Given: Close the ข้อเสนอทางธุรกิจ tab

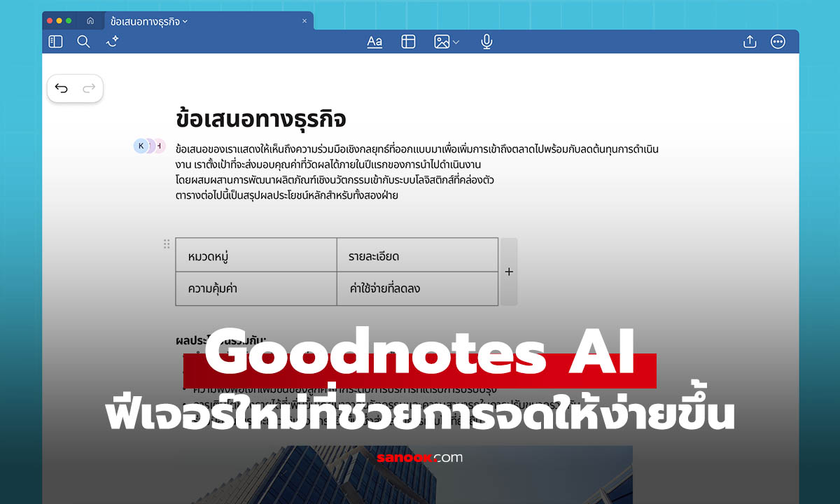Looking at the screenshot, I should click(x=304, y=21).
